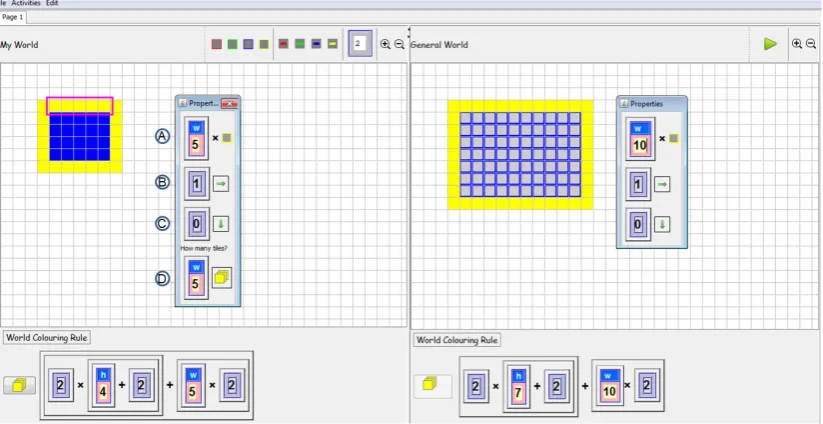823x424 pixels.
Task: Click the General World Properties title bar icon
Action: [625, 104]
